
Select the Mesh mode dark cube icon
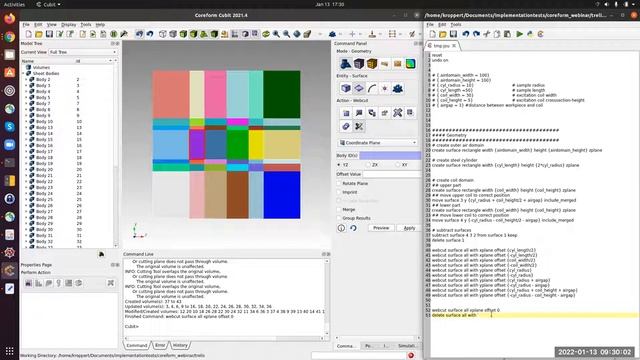pyautogui.click(x=359, y=64)
